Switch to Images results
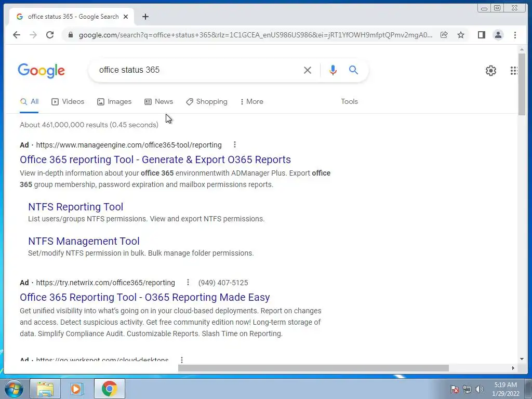 point(114,101)
